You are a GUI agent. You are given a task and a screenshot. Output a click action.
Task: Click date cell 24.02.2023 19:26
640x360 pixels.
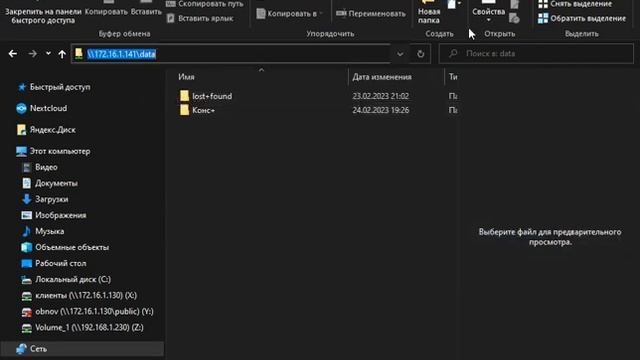pos(380,110)
